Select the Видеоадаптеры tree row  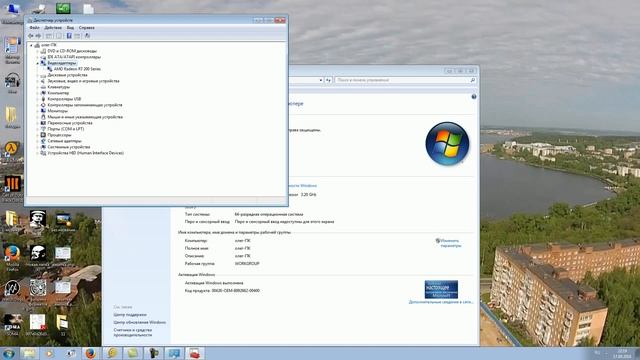click(x=62, y=63)
